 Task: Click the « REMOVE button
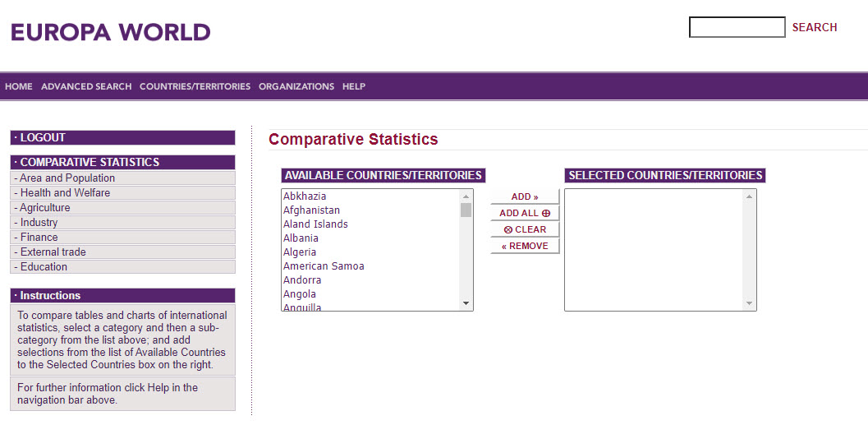(x=525, y=246)
